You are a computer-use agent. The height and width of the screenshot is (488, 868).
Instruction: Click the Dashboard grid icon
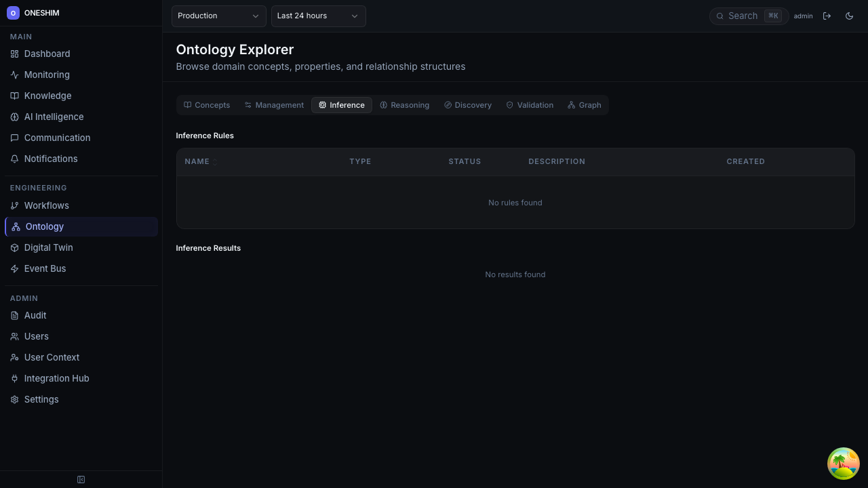(x=14, y=54)
